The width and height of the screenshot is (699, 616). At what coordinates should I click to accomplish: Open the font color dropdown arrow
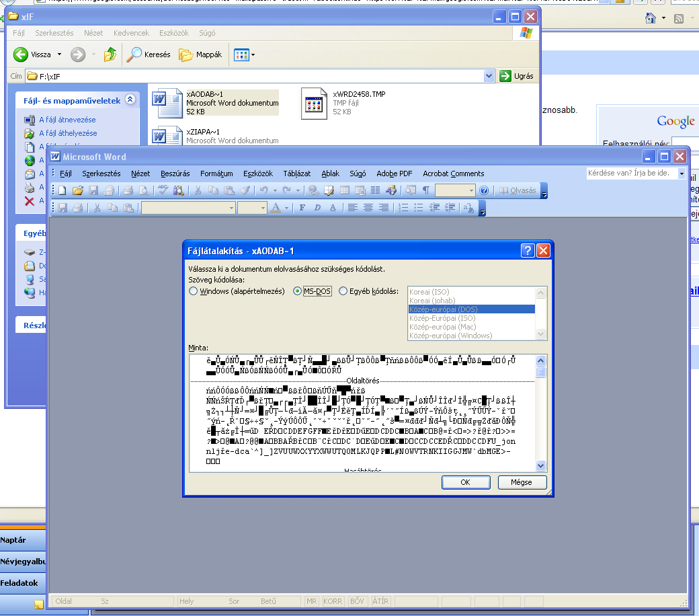[x=286, y=208]
